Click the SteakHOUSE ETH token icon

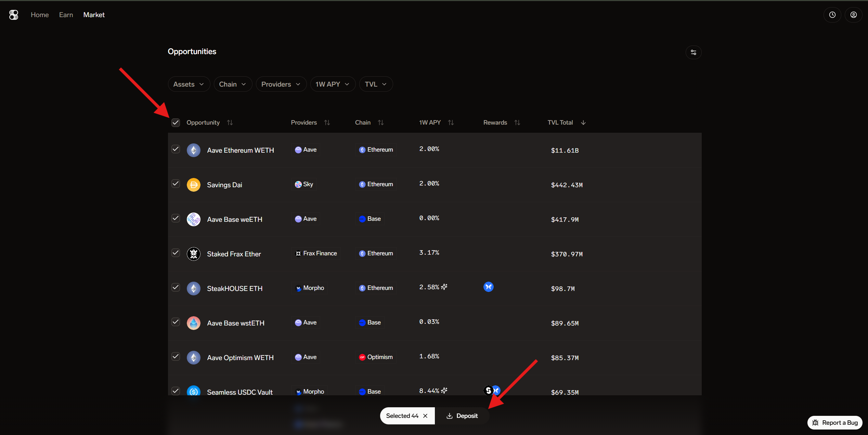[x=193, y=289]
